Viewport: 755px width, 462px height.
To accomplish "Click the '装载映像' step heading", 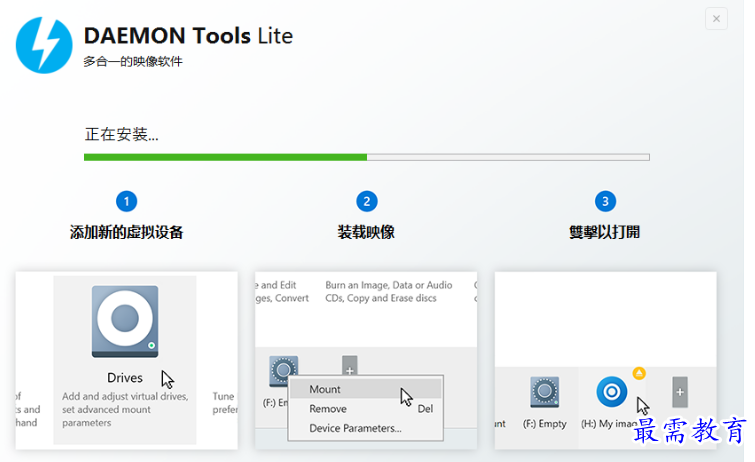I will pyautogui.click(x=366, y=232).
